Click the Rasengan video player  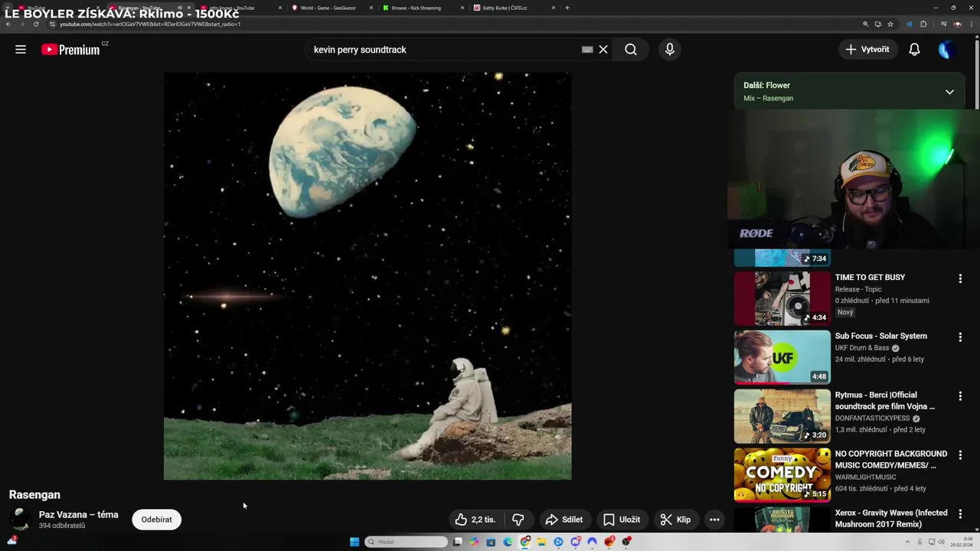(367, 276)
